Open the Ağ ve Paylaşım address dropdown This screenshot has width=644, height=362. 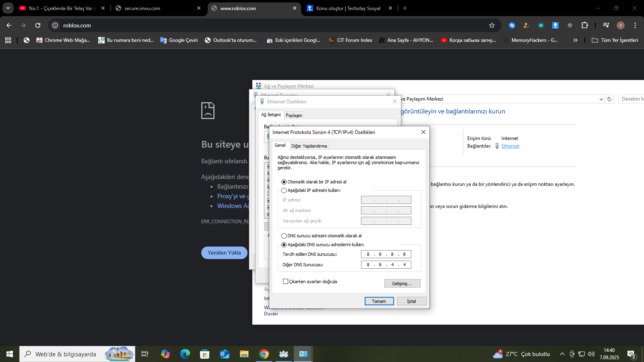[601, 99]
